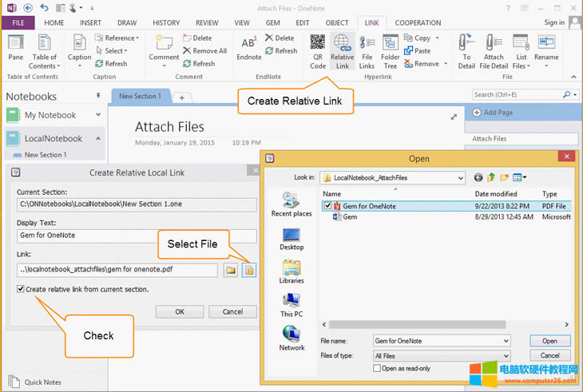Viewport: 583px width, 392px height.
Task: Toggle checkbox beside Gem for OneNote file
Action: tap(327, 206)
